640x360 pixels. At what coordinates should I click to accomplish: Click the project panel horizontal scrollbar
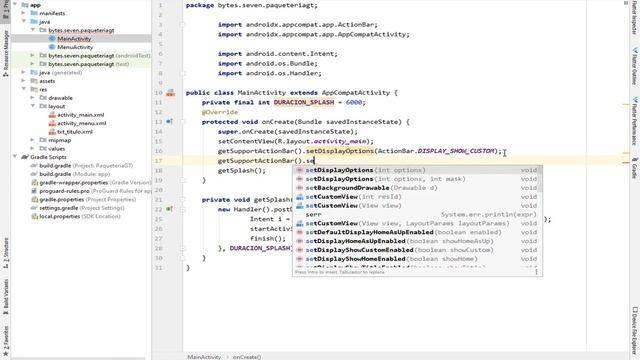[x=78, y=358]
